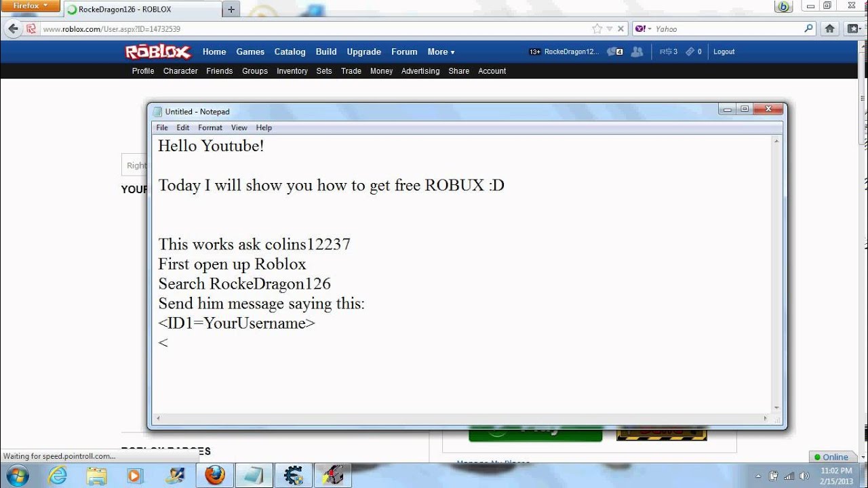Screen dimensions: 868x488
Task: Open the gear with shield taskbar program
Action: (x=294, y=475)
